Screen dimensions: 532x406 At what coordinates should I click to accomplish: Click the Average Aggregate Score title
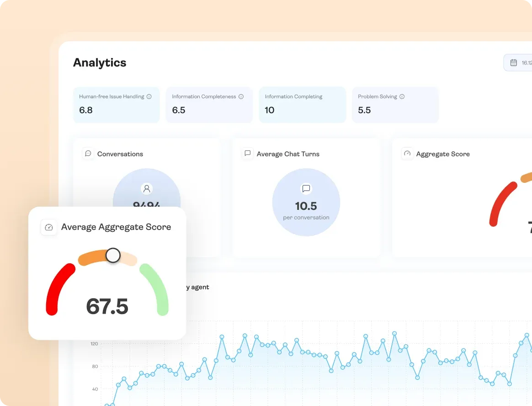pos(116,227)
